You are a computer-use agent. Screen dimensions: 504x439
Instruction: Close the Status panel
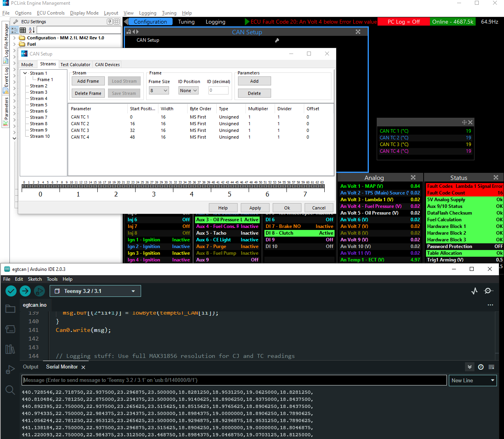point(496,178)
